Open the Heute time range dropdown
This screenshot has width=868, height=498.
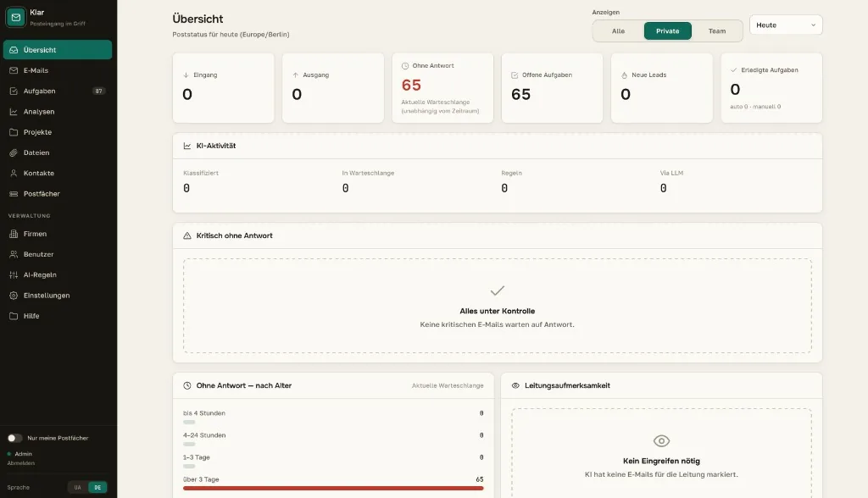pos(786,25)
